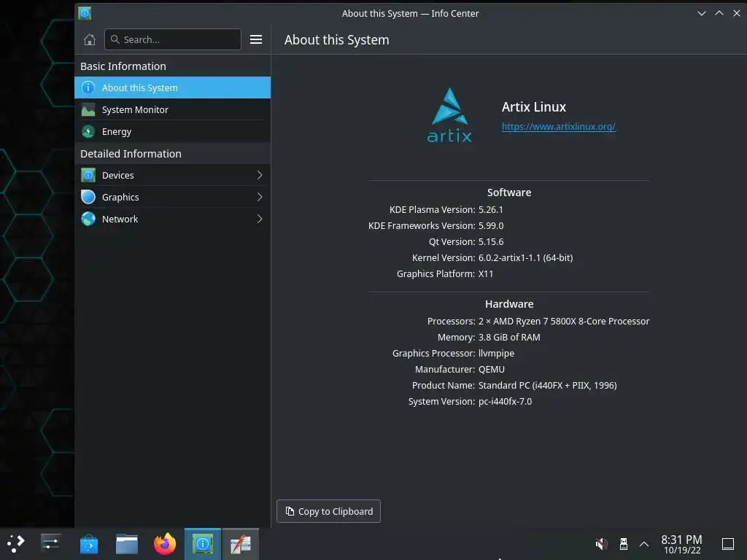Click the Info Center titlebar app icon
The height and width of the screenshot is (560, 747).
[x=85, y=13]
